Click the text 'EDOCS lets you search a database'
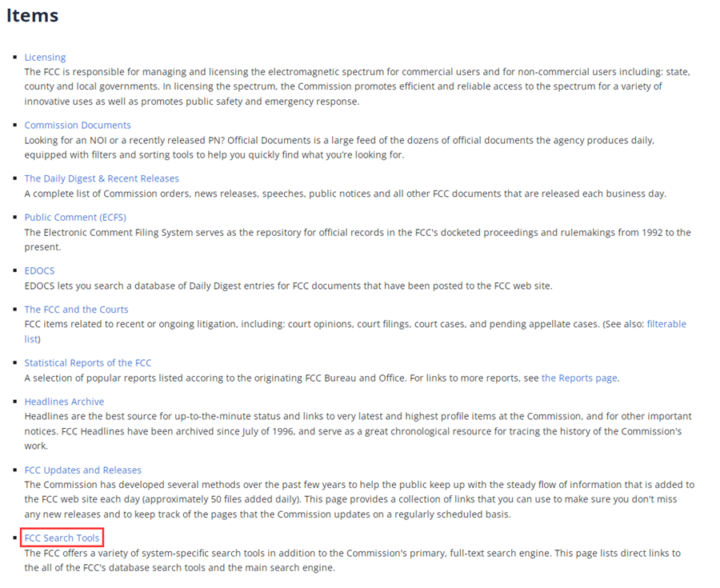The height and width of the screenshot is (588, 720). pyautogui.click(x=100, y=286)
